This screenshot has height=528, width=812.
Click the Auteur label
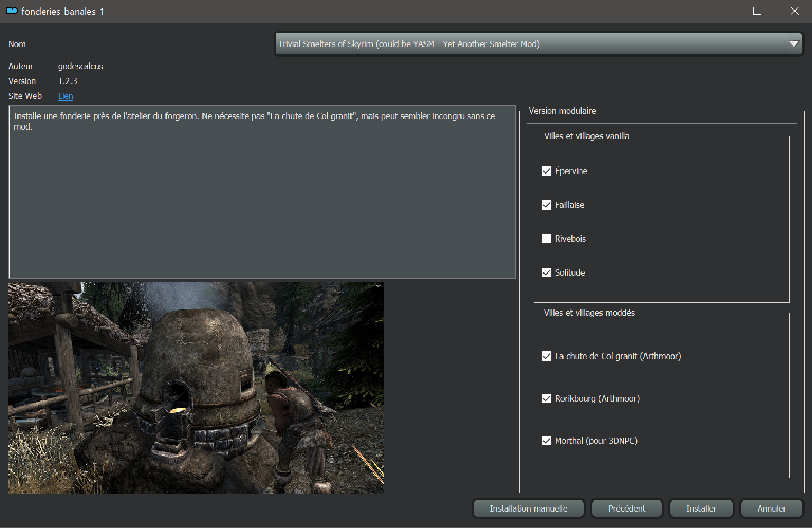point(21,66)
